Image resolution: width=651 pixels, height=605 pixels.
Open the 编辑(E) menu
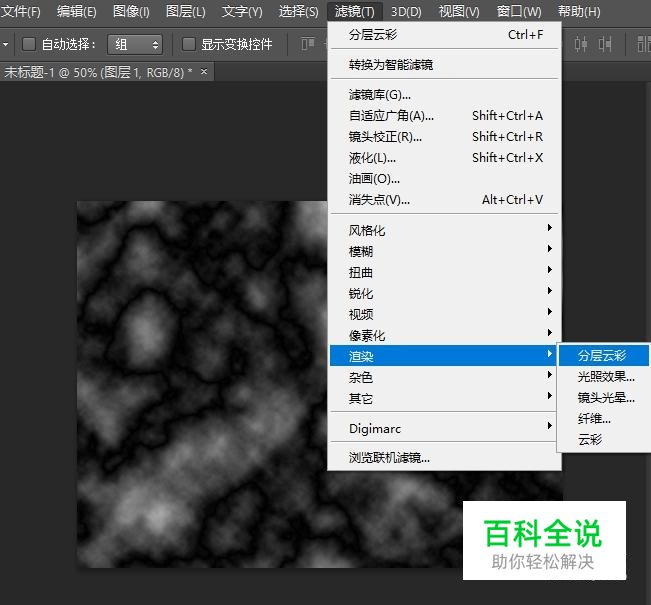[77, 11]
